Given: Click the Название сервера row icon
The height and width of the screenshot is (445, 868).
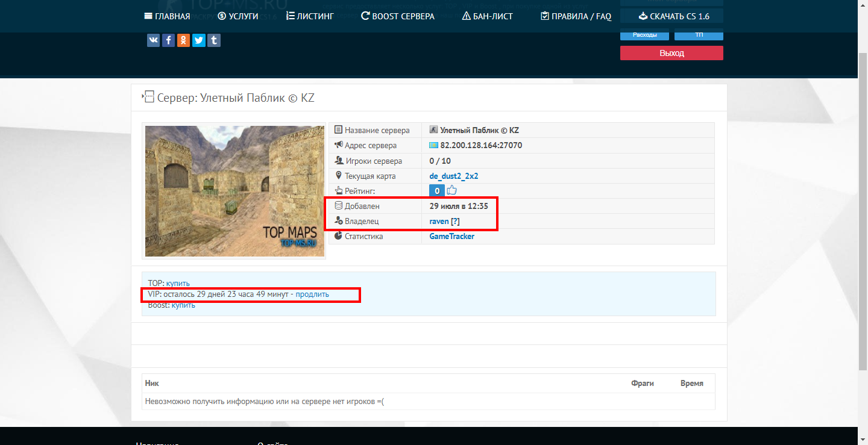Looking at the screenshot, I should pyautogui.click(x=339, y=130).
